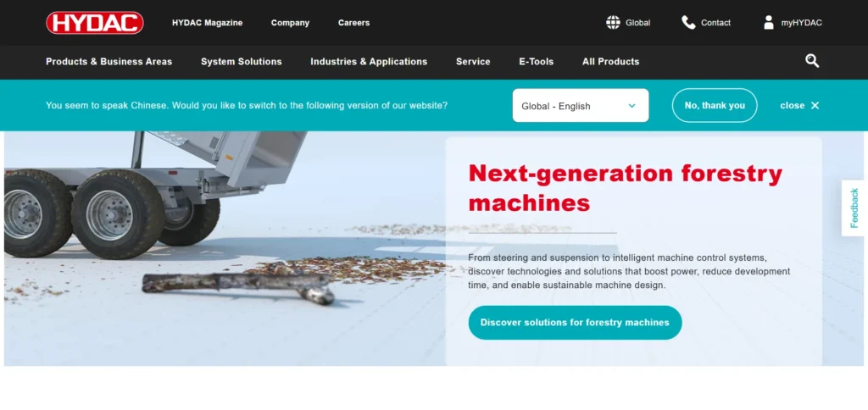The height and width of the screenshot is (410, 868).
Task: Open Industries & Applications menu
Action: 369,62
